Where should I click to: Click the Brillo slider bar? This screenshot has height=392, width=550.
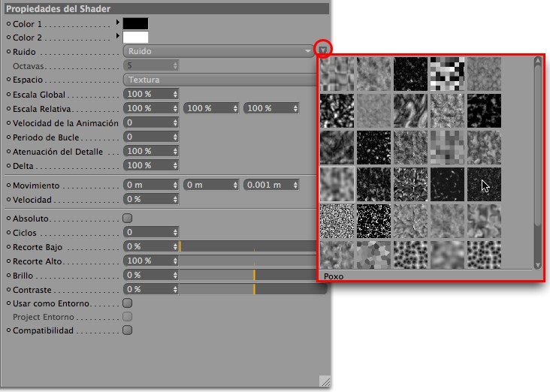pyautogui.click(x=246, y=276)
